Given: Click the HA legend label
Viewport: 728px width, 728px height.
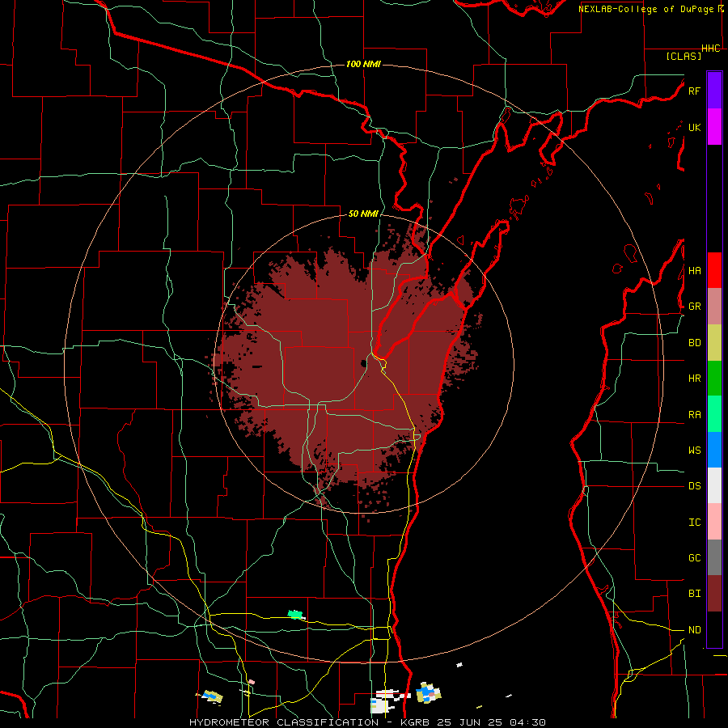Looking at the screenshot, I should pyautogui.click(x=694, y=271).
